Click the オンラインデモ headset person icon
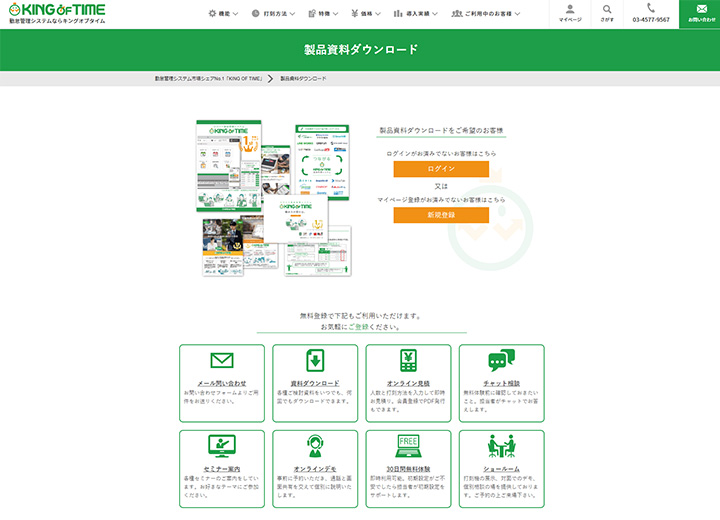 315,446
